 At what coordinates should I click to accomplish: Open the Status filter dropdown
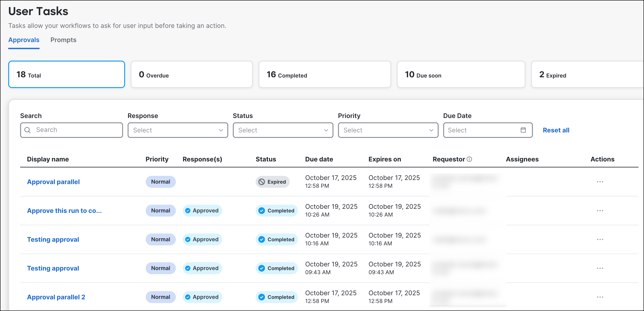283,130
